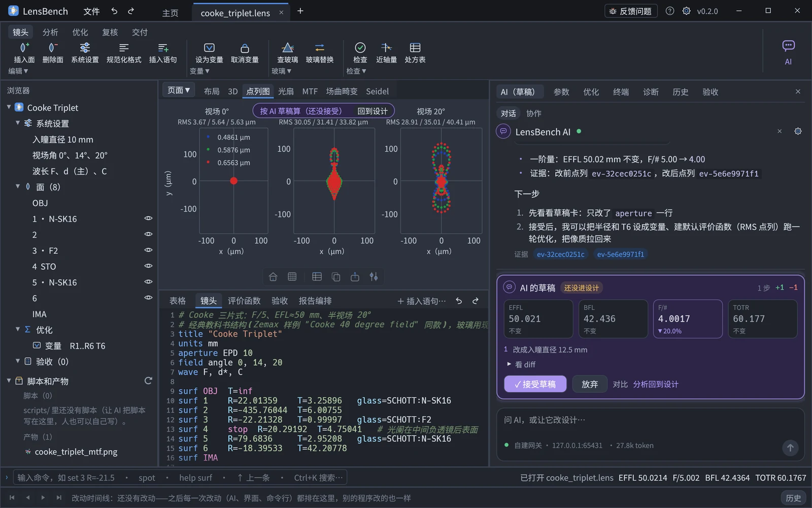Collapse the Cooke Triplet tree node
The image size is (812, 508).
pyautogui.click(x=9, y=107)
